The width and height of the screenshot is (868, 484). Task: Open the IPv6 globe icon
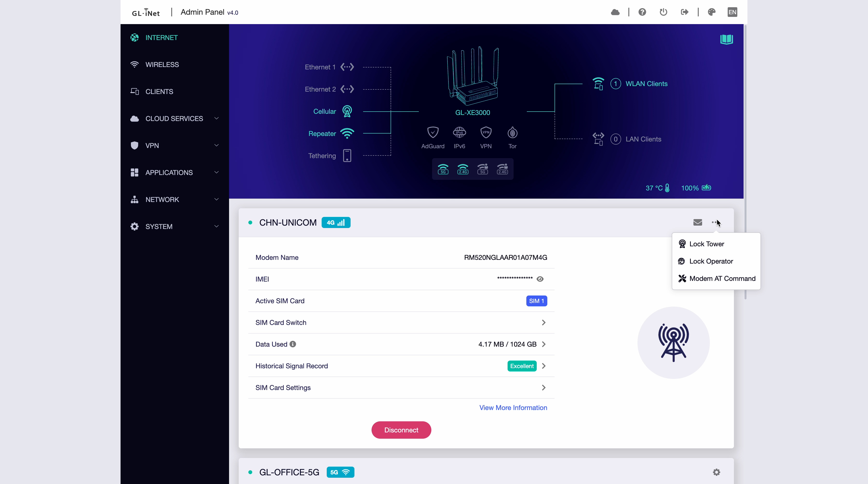tap(459, 132)
